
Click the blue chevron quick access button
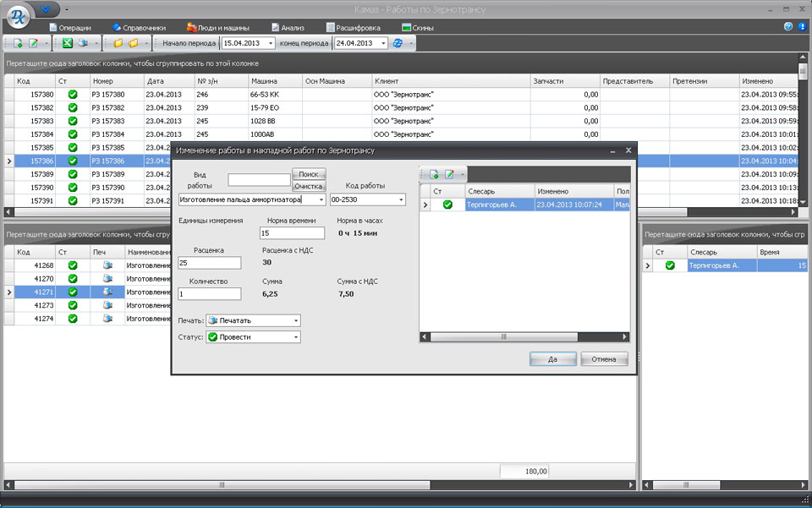(46, 8)
